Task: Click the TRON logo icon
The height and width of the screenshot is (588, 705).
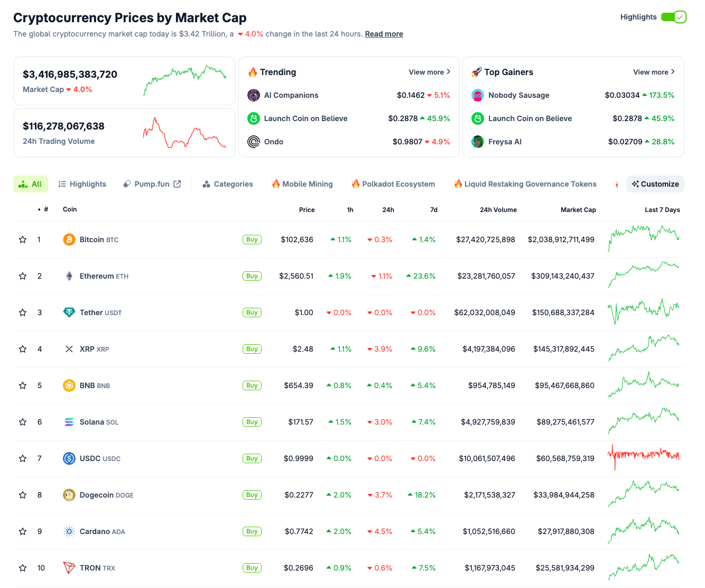Action: (x=69, y=568)
